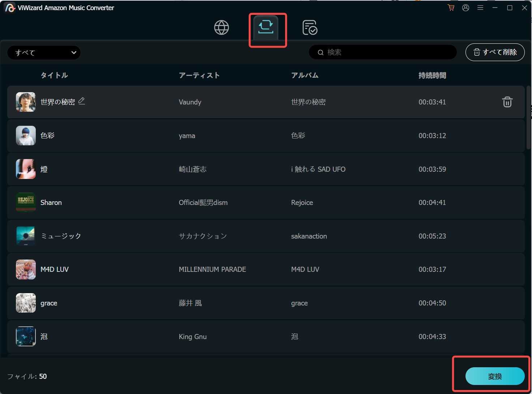
Task: Click the アーティスト column header
Action: [199, 75]
